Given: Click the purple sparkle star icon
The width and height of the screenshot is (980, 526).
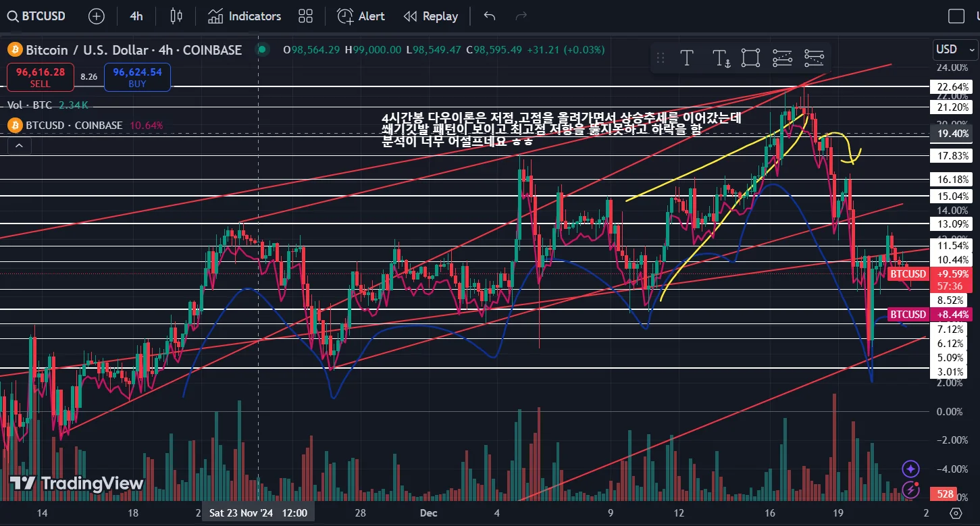Looking at the screenshot, I should [910, 469].
